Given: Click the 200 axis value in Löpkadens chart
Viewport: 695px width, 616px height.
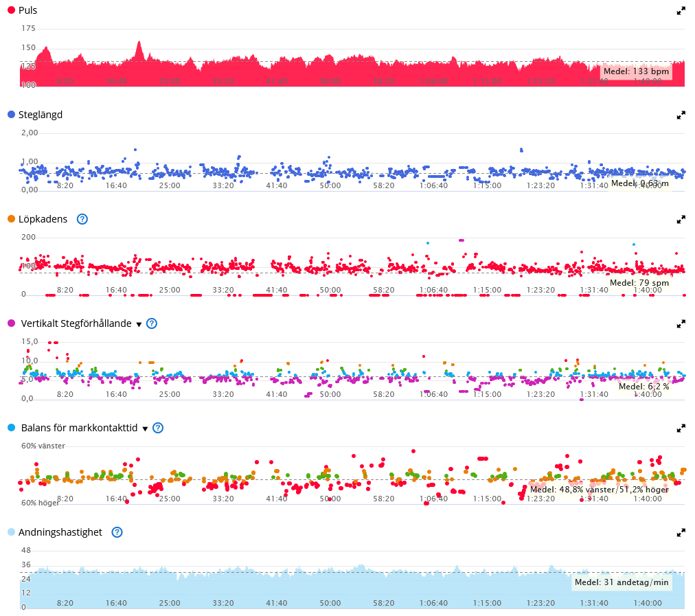Looking at the screenshot, I should (x=28, y=237).
